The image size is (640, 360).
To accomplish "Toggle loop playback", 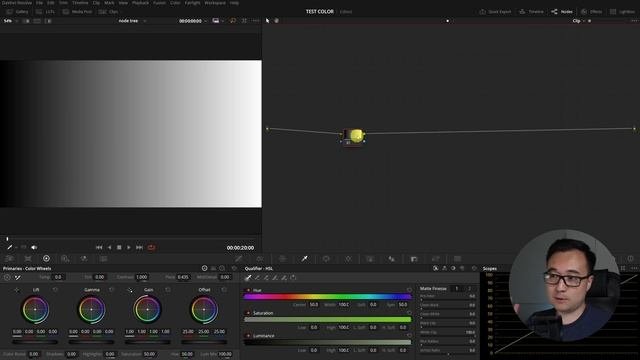I will point(151,247).
